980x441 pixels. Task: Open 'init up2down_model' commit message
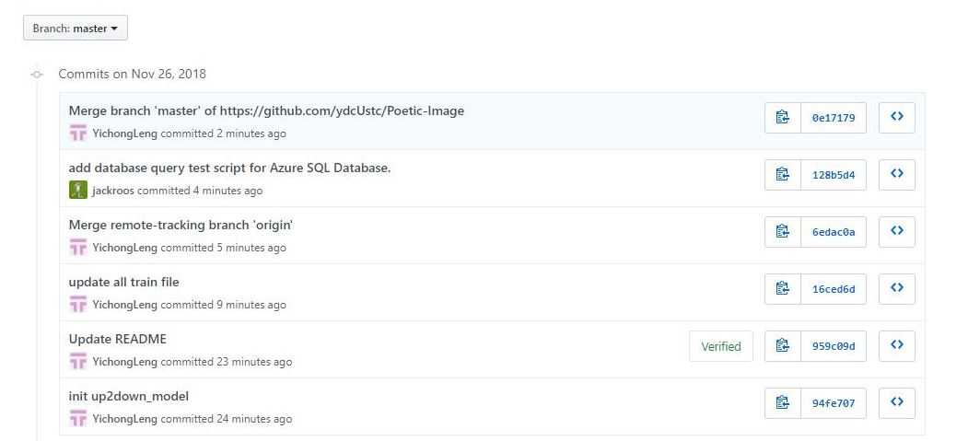(129, 397)
